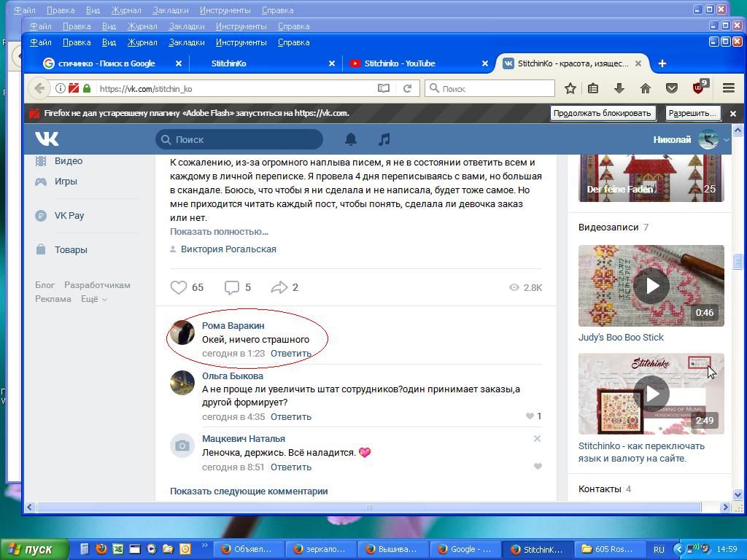
Task: Open VK notifications bell
Action: (351, 139)
